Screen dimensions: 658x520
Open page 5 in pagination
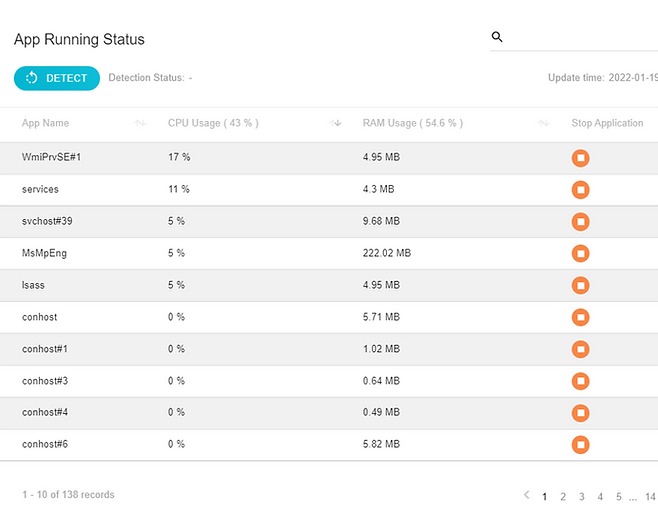click(619, 497)
